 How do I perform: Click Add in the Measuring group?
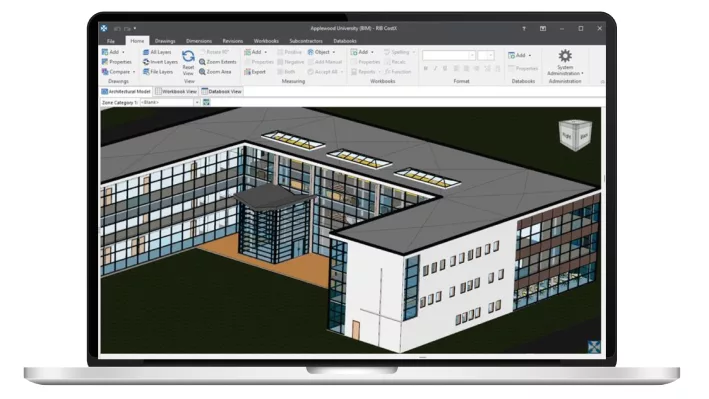click(x=253, y=52)
